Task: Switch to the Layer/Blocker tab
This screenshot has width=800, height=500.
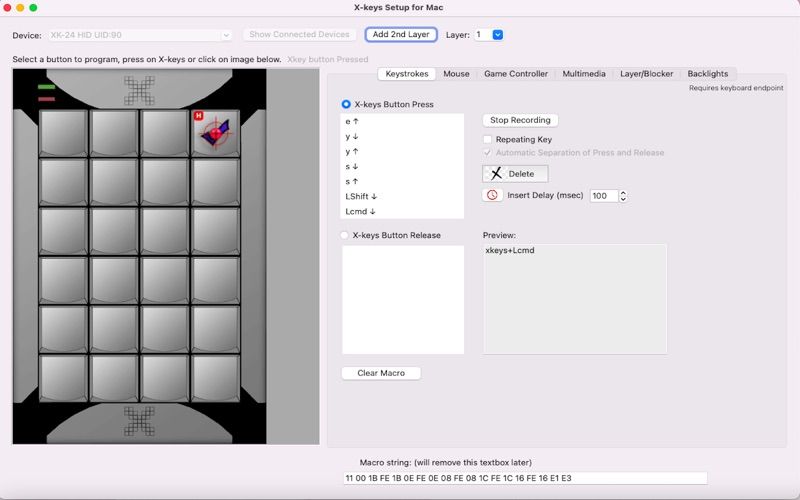Action: point(646,74)
